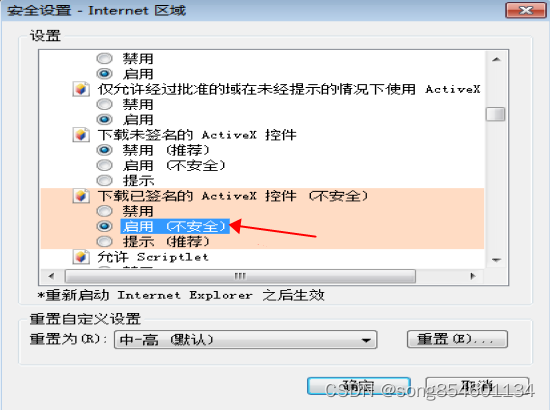
Task: Click the horizontal scrollbar right arrow
Action: pos(472,276)
